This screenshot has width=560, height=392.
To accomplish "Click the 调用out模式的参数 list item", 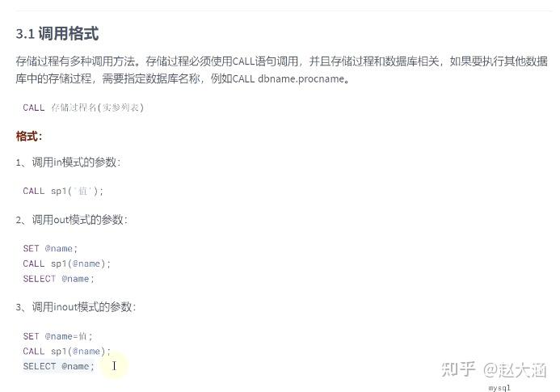I will (x=71, y=219).
